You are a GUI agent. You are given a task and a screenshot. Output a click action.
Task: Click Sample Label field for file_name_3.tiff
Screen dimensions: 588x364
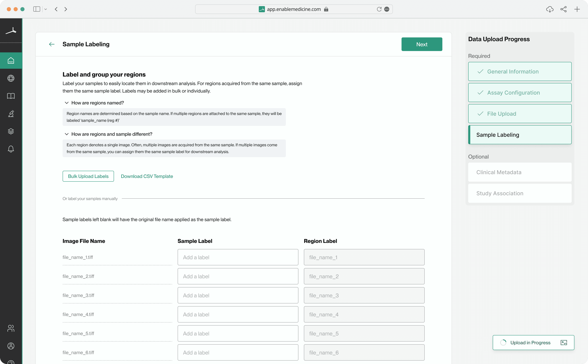click(238, 295)
